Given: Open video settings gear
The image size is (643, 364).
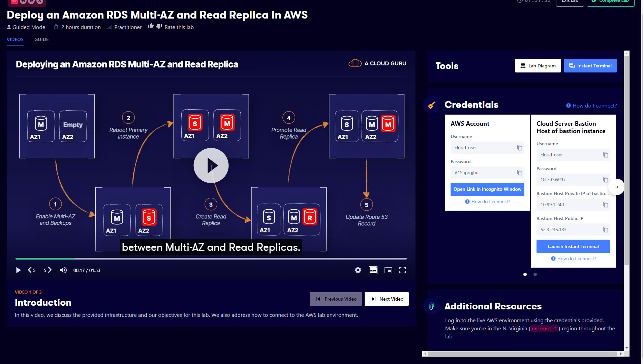Looking at the screenshot, I should [x=358, y=270].
